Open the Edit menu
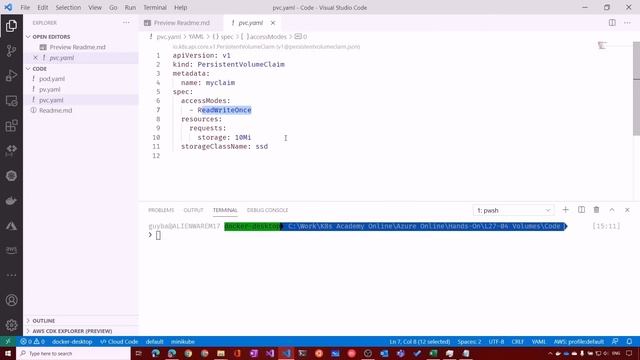 (x=42, y=7)
